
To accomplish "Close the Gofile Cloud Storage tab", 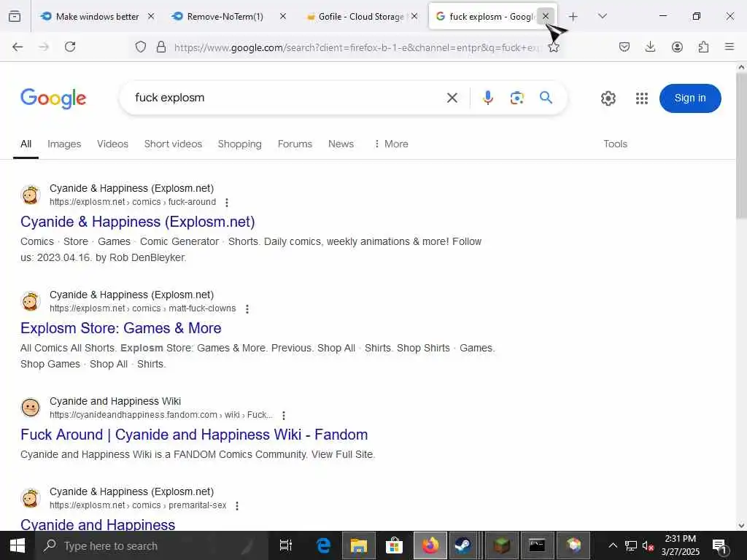I will 414,16.
